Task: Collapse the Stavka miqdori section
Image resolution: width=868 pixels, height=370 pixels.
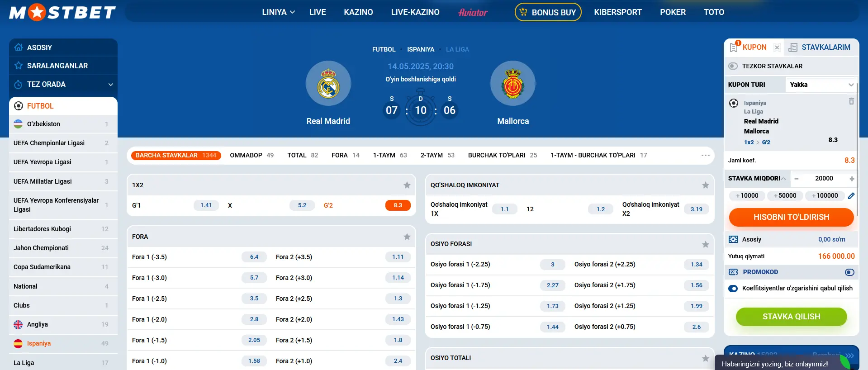Action: 784,179
